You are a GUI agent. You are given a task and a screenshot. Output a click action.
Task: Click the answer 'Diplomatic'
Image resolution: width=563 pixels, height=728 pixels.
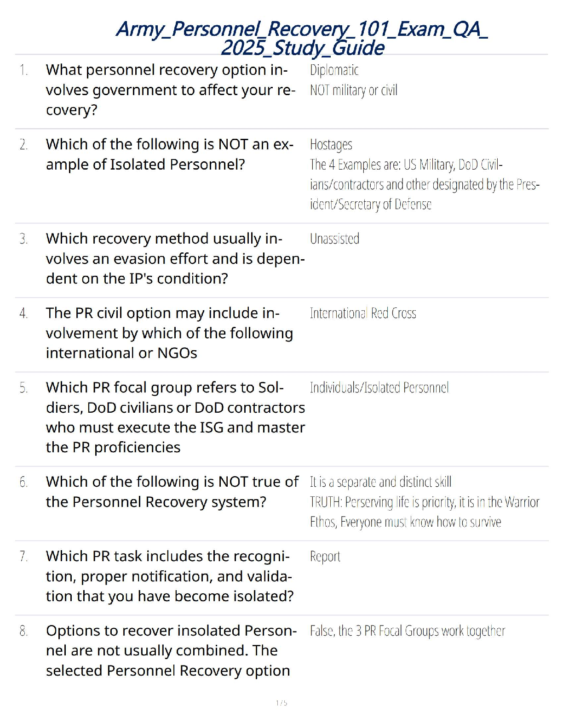click(334, 70)
